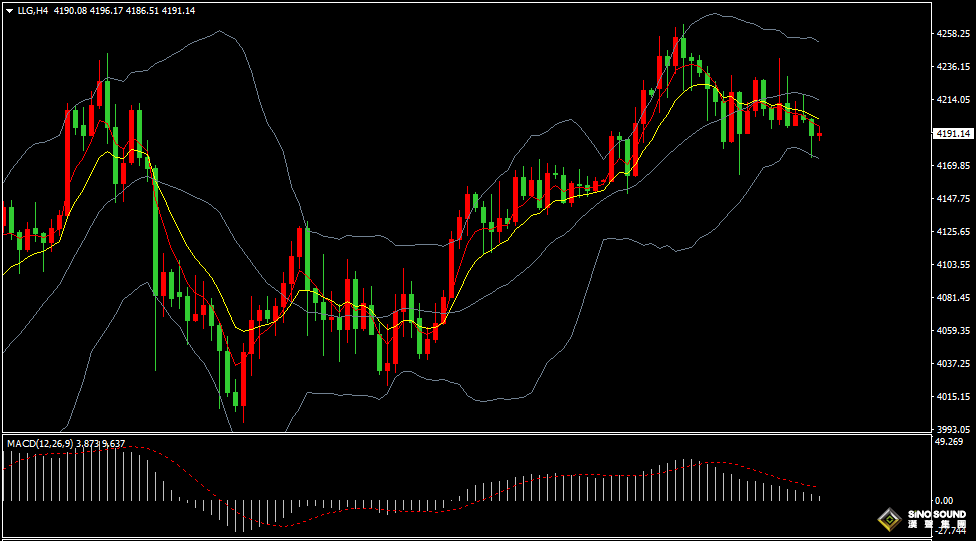Click the Sino Sound diamond logo icon
Screen dimensions: 976x541
[887, 519]
